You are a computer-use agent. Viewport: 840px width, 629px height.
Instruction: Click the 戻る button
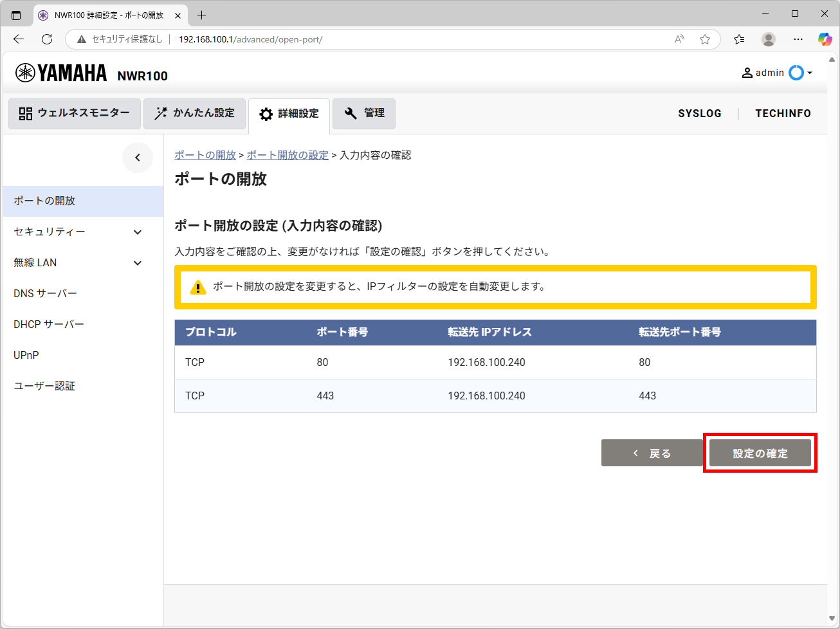point(652,453)
